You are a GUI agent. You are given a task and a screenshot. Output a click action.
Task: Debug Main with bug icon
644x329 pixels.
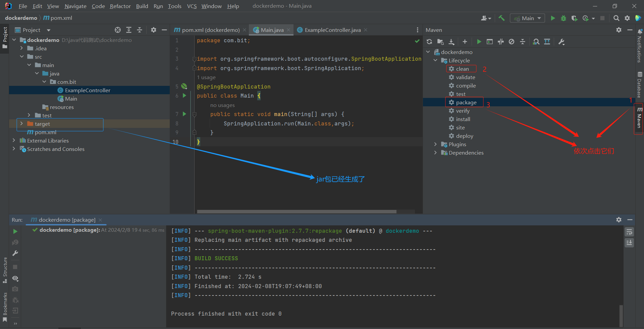(563, 18)
